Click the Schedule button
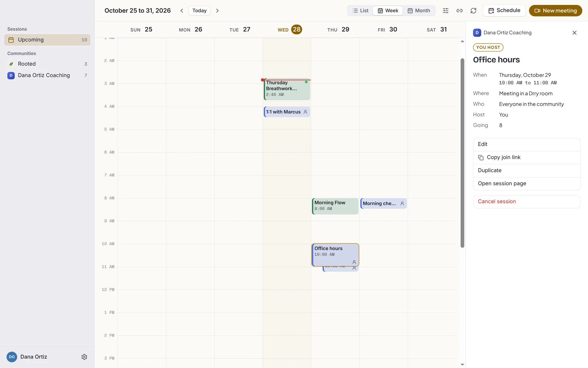 pos(504,10)
